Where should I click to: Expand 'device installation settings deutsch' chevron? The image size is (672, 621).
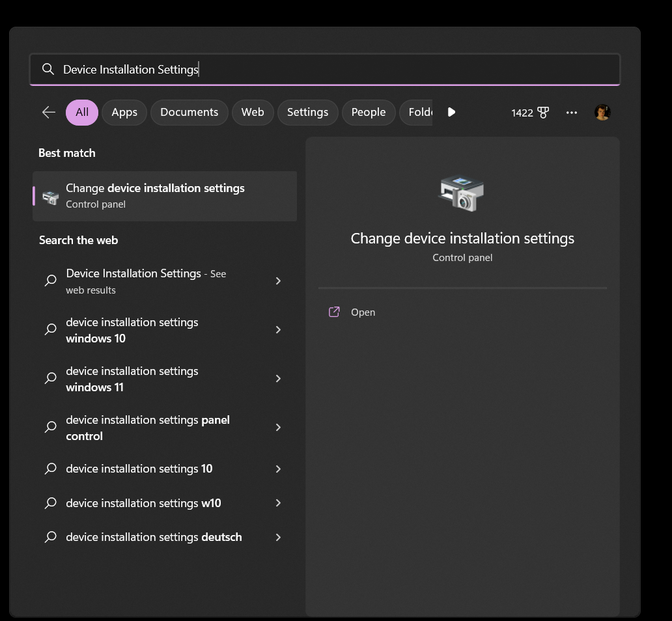click(x=278, y=537)
